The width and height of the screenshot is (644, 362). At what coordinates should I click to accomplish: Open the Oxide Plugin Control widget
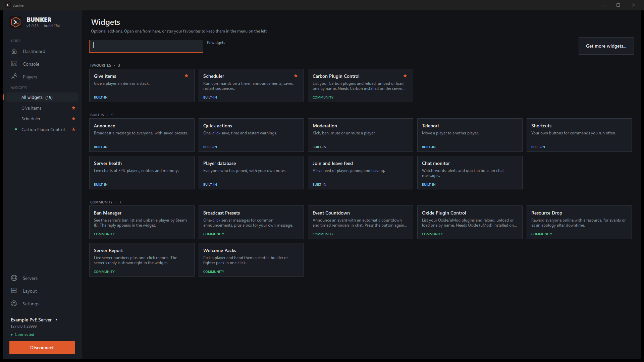point(470,222)
